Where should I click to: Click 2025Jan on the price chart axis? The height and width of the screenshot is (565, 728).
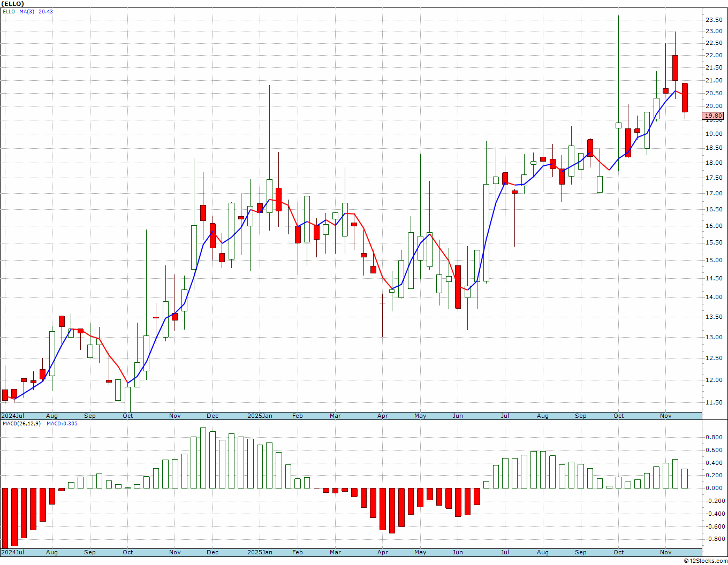260,416
